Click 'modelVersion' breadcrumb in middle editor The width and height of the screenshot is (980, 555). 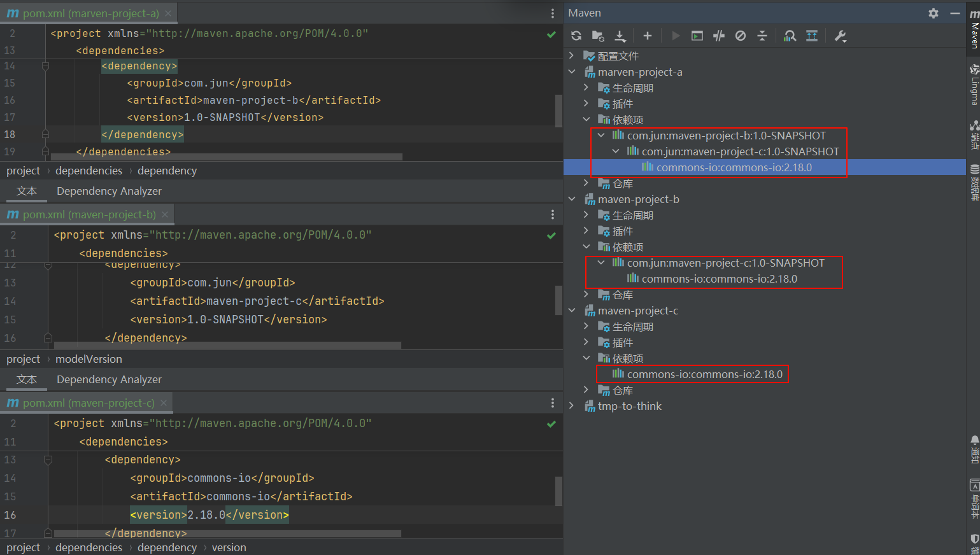[89, 359]
